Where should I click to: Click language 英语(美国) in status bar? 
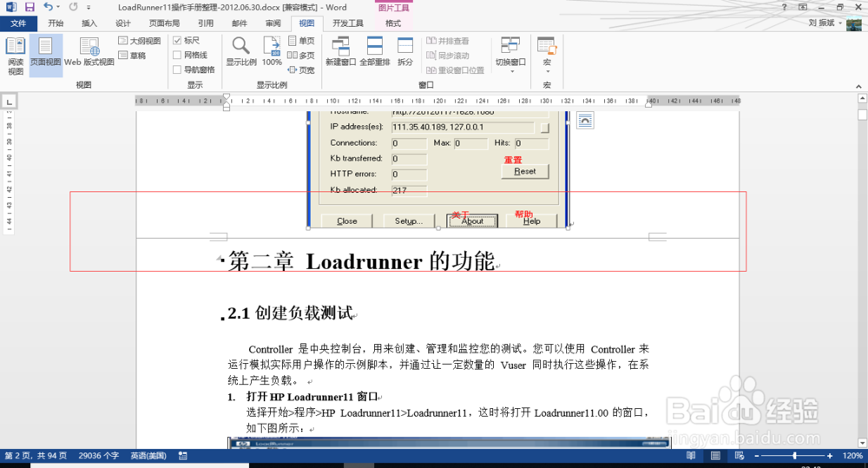[x=148, y=456]
